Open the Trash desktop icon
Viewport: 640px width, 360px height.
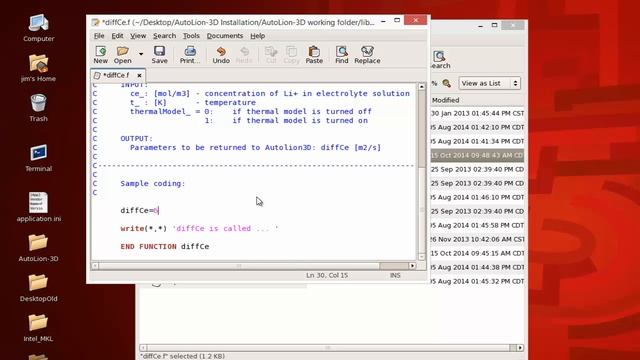[x=38, y=108]
